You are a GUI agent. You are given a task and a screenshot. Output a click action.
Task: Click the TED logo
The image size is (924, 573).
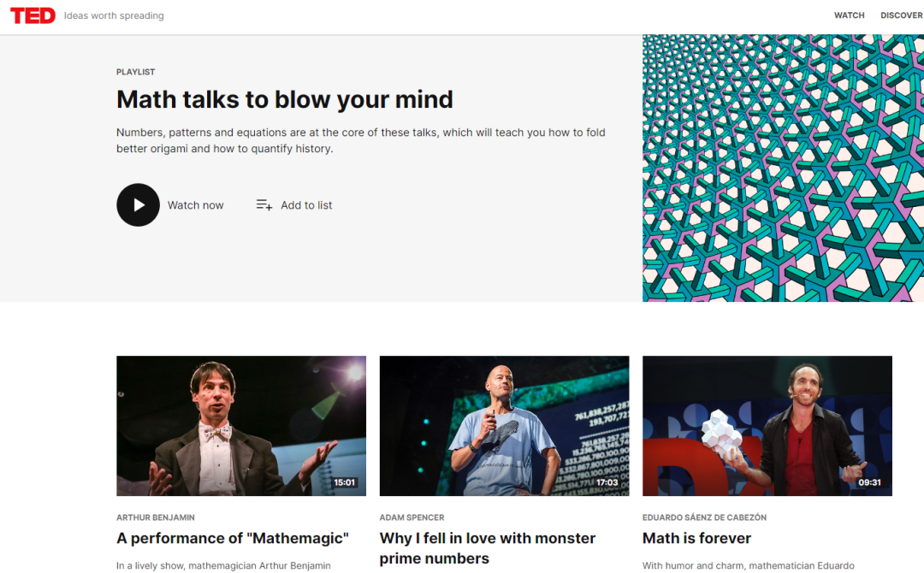pos(33,15)
